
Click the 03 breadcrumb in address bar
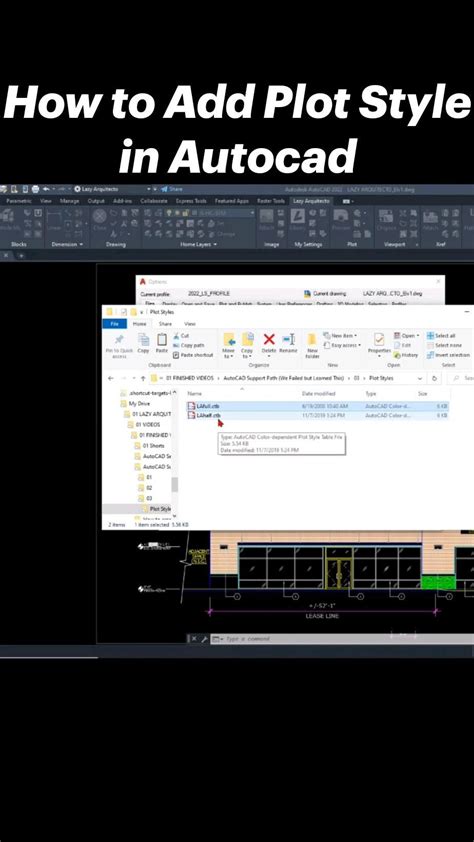pyautogui.click(x=356, y=378)
